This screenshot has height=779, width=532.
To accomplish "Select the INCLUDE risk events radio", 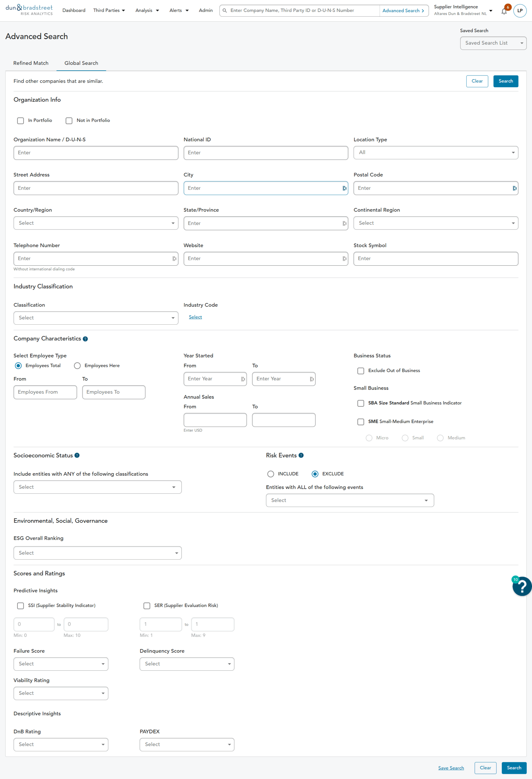I will click(271, 474).
